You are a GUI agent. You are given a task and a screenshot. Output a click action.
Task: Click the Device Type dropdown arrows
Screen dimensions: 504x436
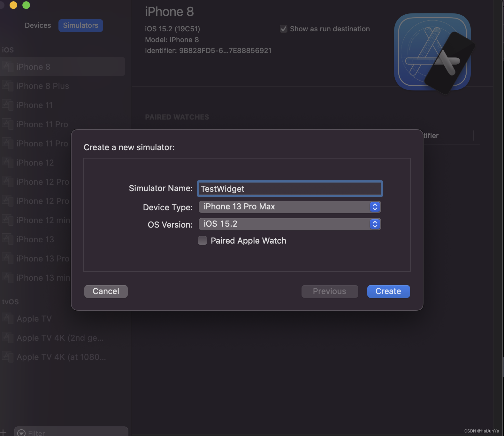click(375, 207)
